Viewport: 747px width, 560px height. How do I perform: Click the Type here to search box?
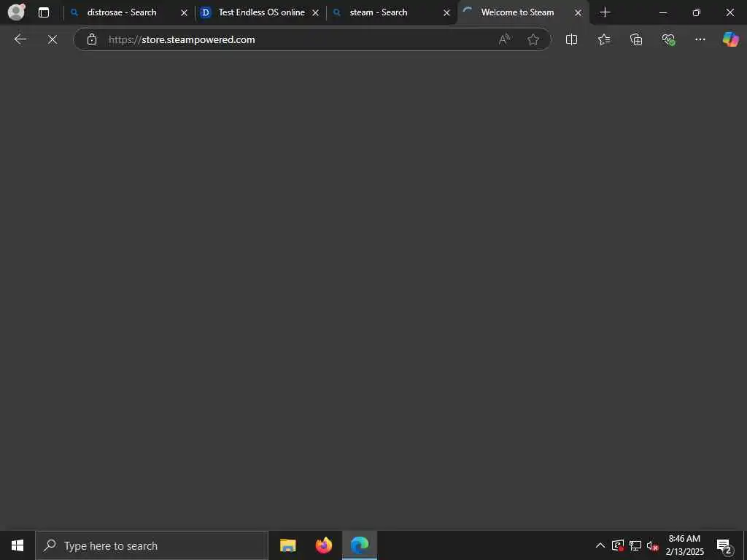(152, 545)
